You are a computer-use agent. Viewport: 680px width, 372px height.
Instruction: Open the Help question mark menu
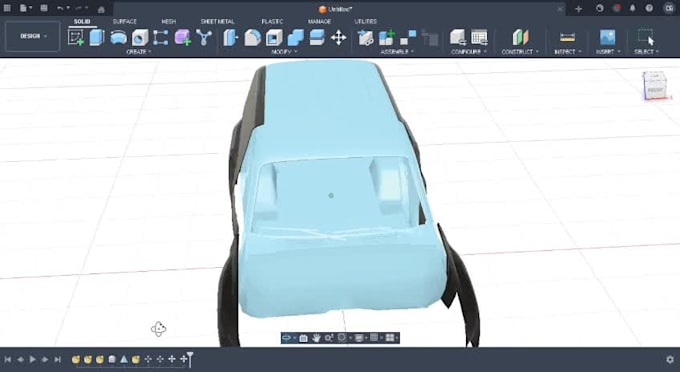coord(649,8)
